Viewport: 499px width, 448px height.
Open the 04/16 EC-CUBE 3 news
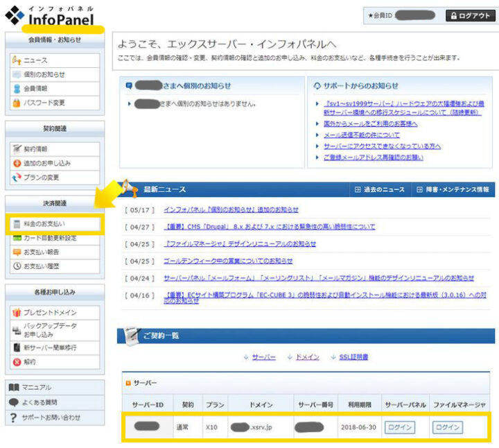tap(325, 298)
